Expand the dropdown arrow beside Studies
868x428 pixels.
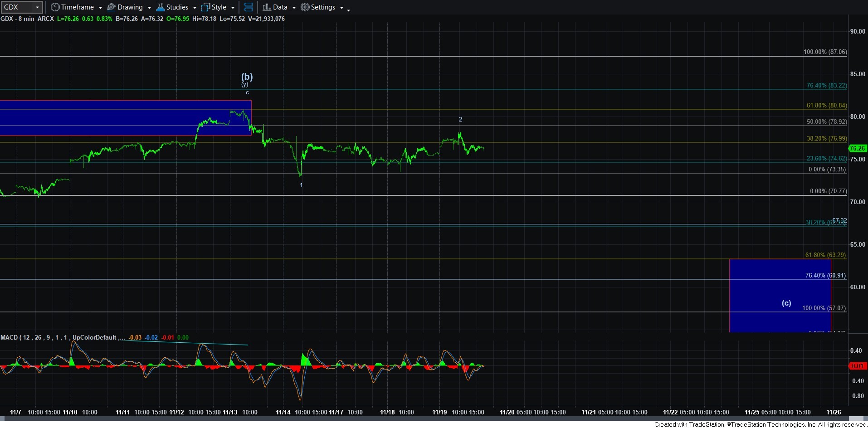(195, 8)
